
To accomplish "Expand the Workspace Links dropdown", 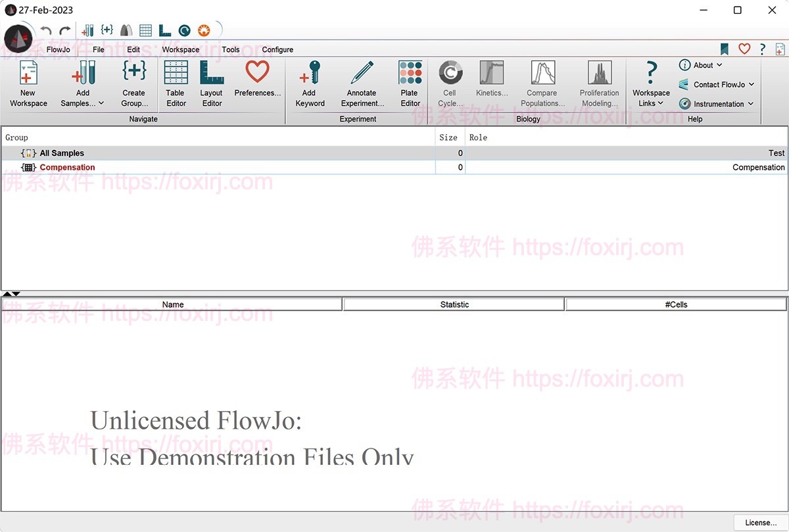I will pyautogui.click(x=661, y=103).
